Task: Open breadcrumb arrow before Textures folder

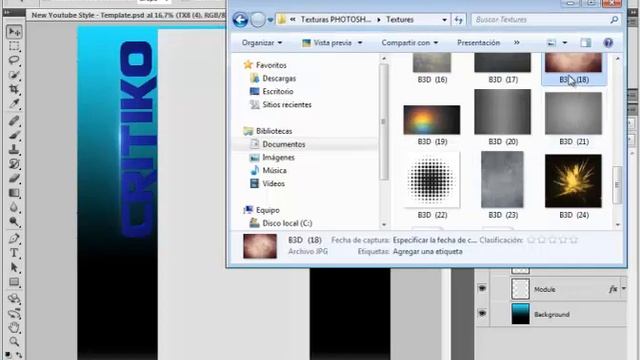Action: pos(379,20)
